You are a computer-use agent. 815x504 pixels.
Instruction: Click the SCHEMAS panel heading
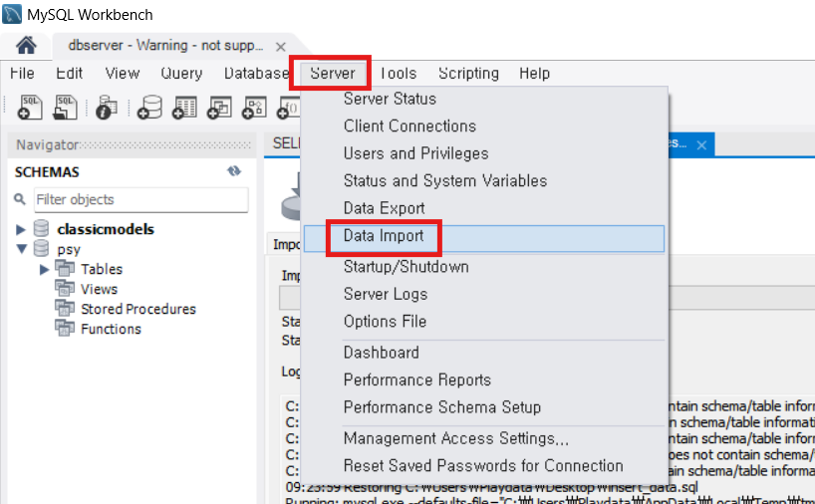[47, 172]
